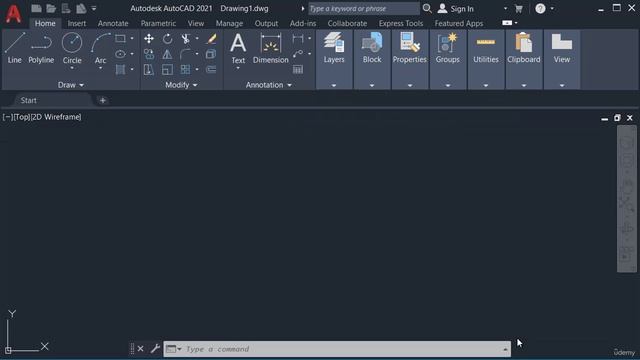Open the Help dropdown arrow

click(x=552, y=9)
